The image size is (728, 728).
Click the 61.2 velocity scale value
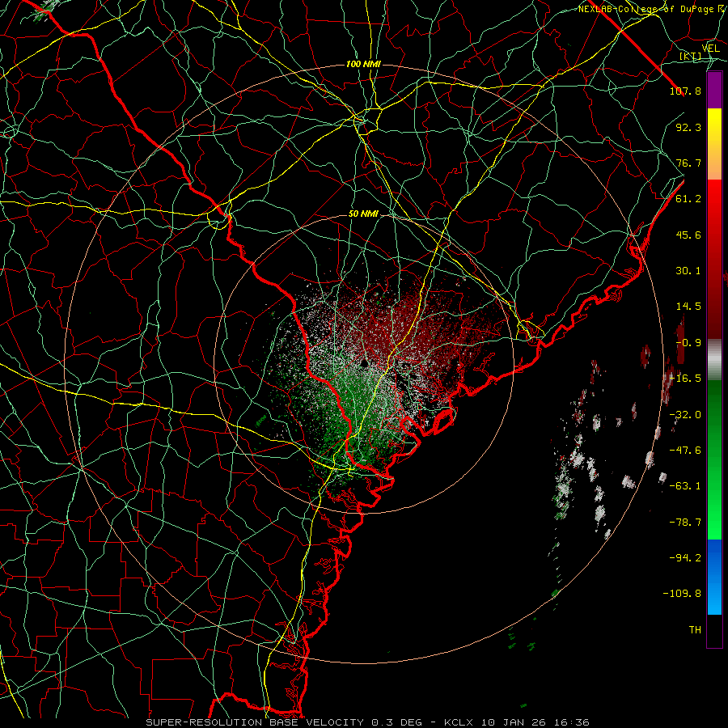[688, 199]
